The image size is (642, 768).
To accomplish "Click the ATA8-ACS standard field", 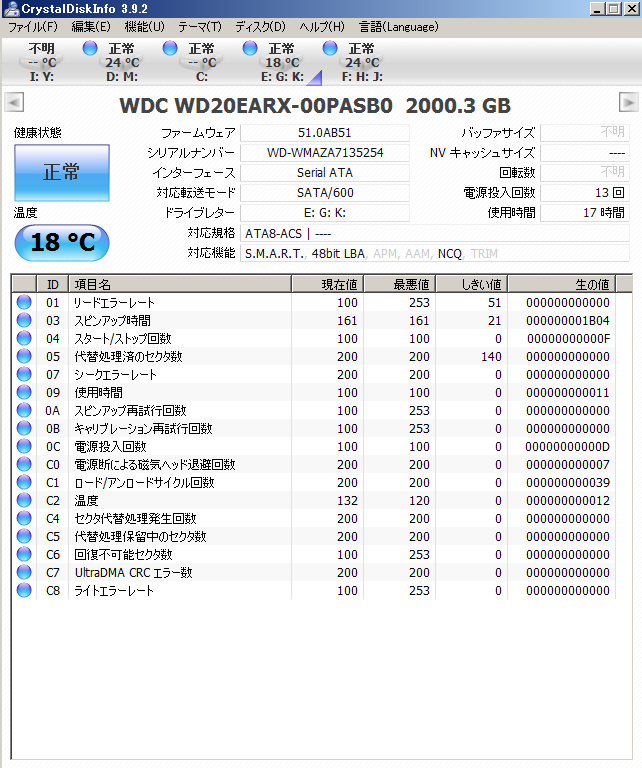I will [x=434, y=234].
